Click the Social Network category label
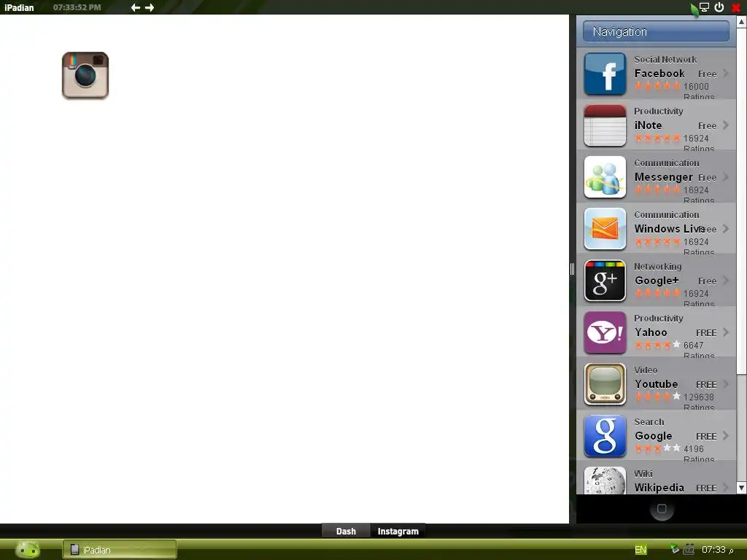This screenshot has height=560, width=747. coord(665,60)
